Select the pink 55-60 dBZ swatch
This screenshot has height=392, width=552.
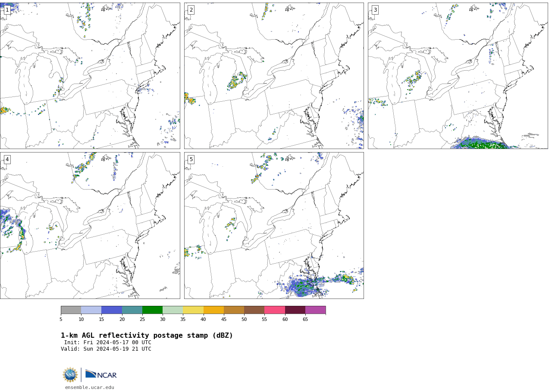coord(275,310)
